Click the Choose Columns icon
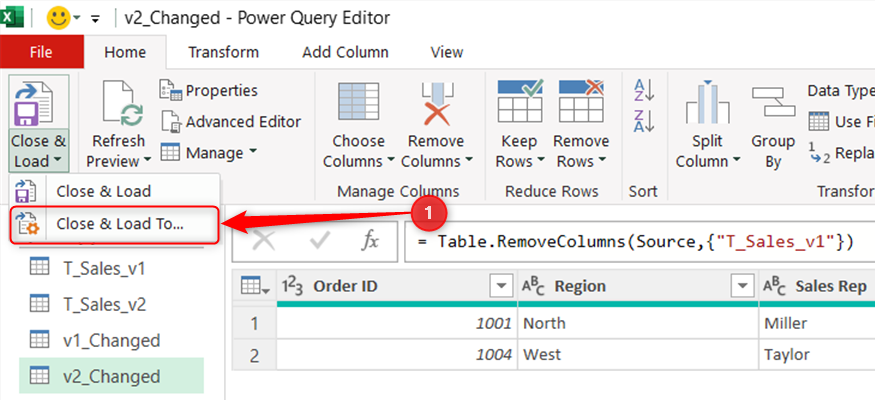The width and height of the screenshot is (875, 400). pos(358,104)
